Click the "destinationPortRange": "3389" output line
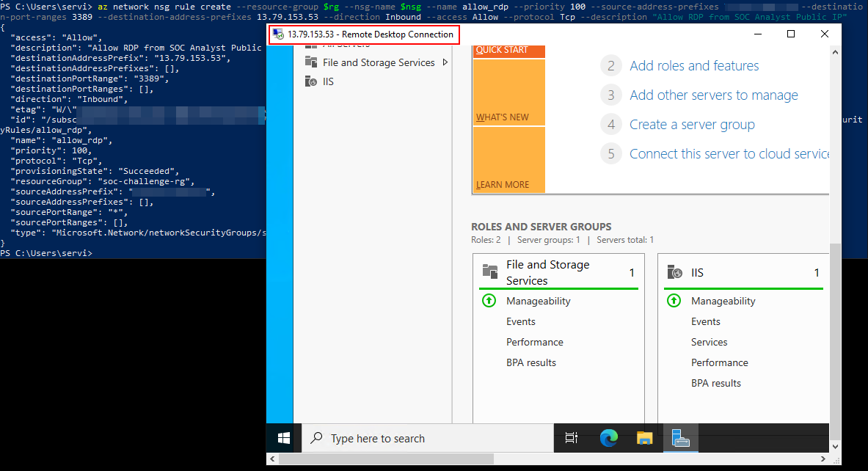868x471 pixels. pyautogui.click(x=90, y=78)
